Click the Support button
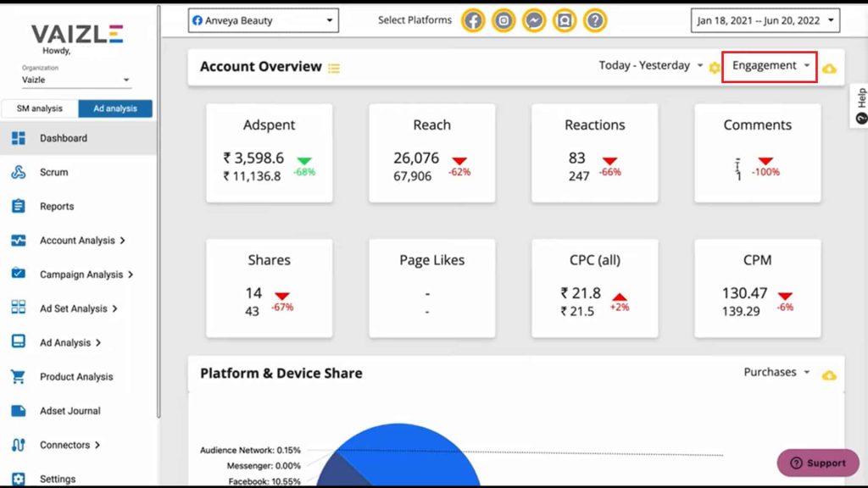This screenshot has width=868, height=488. coord(818,463)
